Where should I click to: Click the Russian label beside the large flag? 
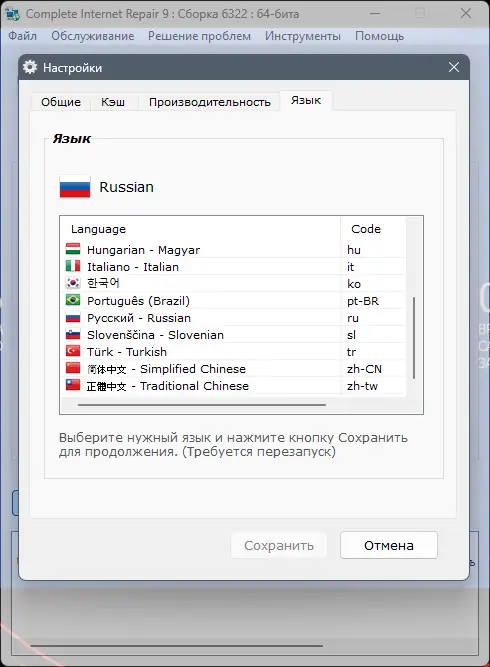point(126,187)
